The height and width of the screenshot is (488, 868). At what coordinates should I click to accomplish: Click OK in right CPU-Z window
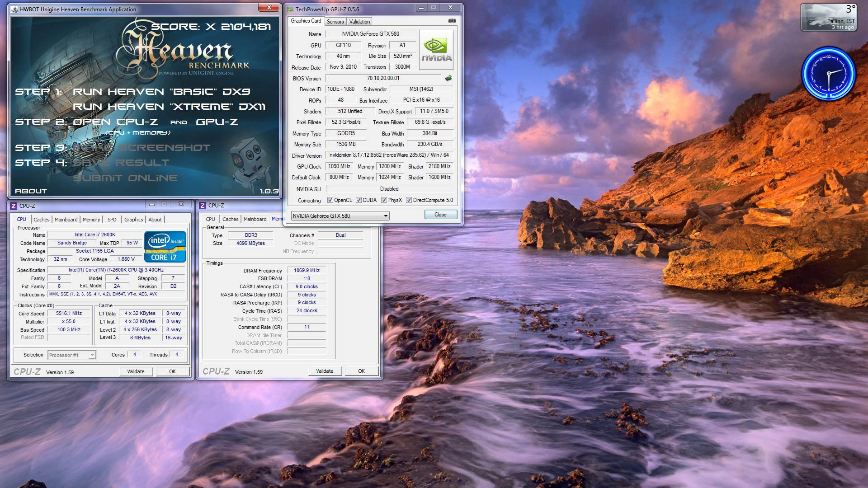361,371
